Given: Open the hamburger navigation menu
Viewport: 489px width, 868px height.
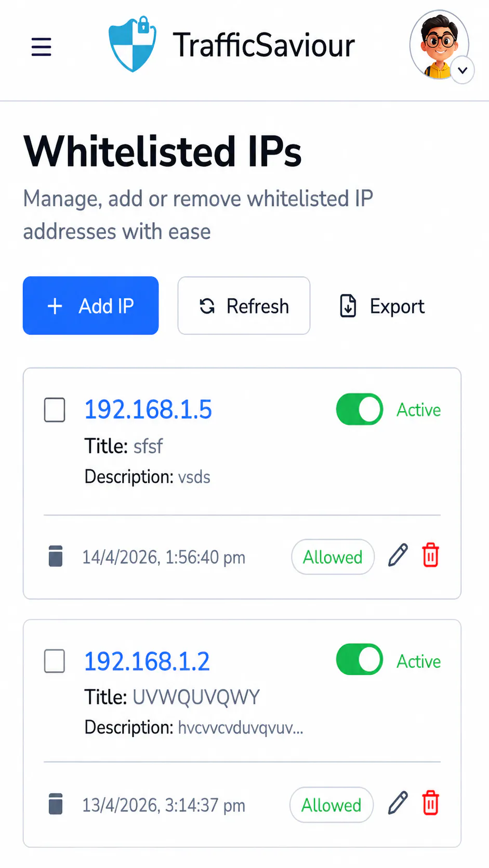Looking at the screenshot, I should 41,47.
